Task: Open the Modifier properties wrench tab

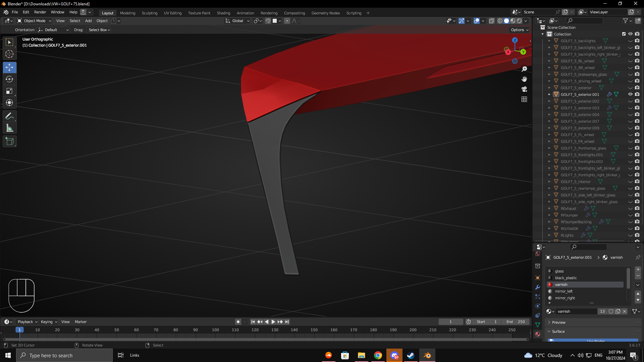Action: tap(538, 287)
